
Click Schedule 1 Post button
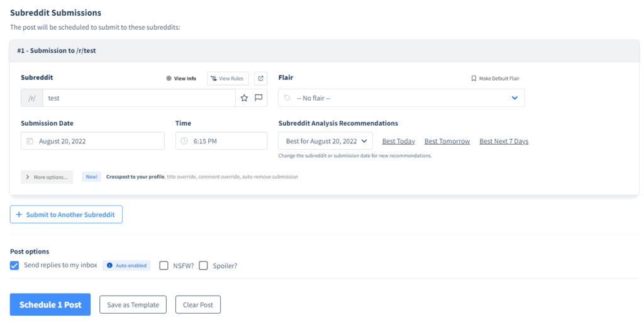pos(50,305)
